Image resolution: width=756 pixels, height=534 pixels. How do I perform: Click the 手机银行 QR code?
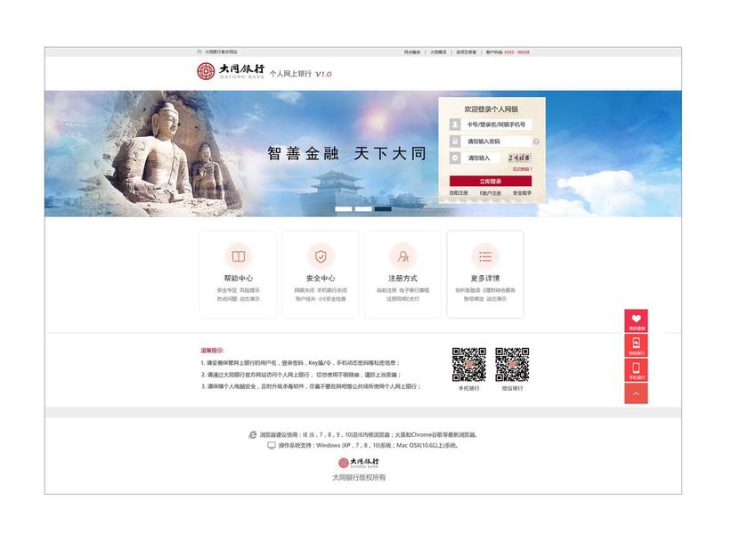[469, 365]
